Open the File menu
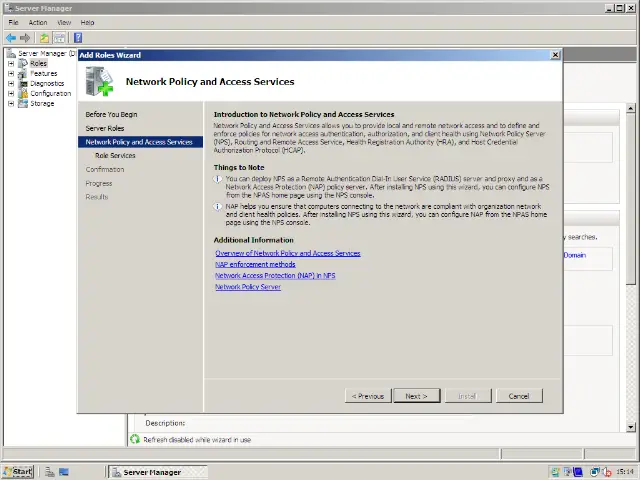640x480 pixels. [13, 22]
